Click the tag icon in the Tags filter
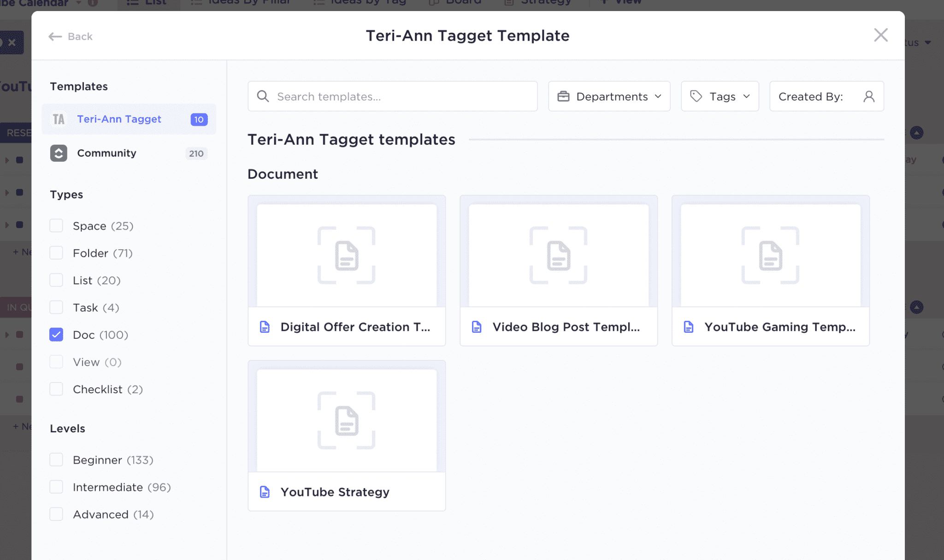This screenshot has height=560, width=944. [x=695, y=96]
